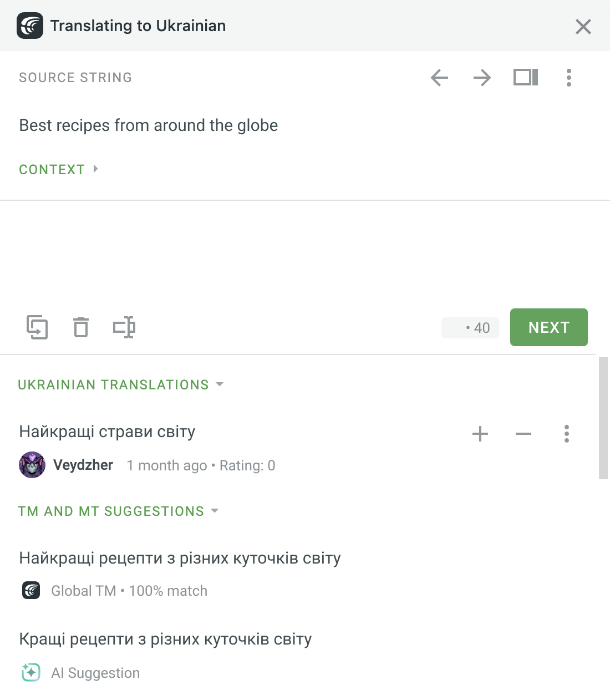Toggle the side panel layout icon

pos(525,78)
